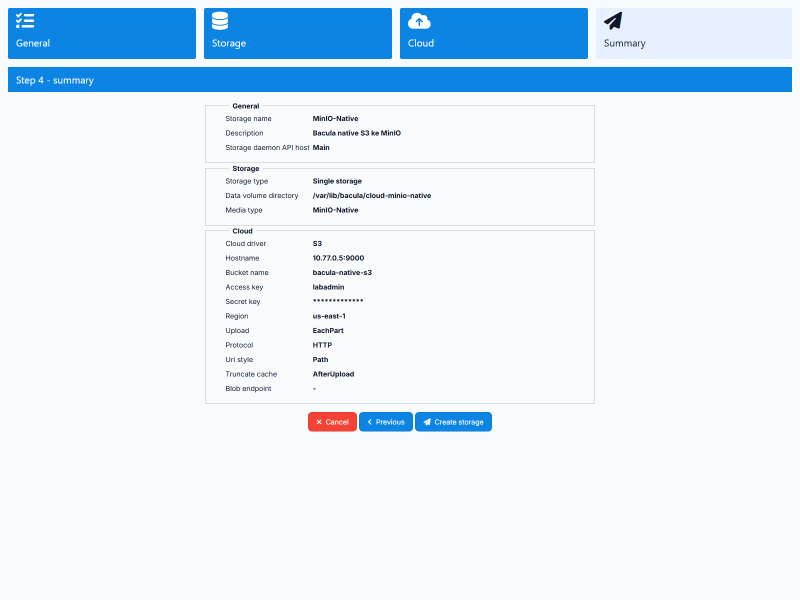
Task: Click the 'General' section legend
Action: [246, 106]
